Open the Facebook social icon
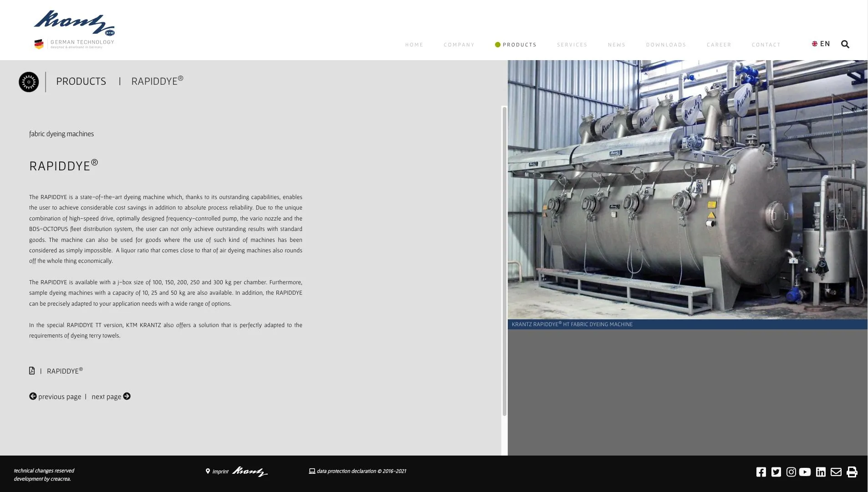868x492 pixels. pos(761,472)
